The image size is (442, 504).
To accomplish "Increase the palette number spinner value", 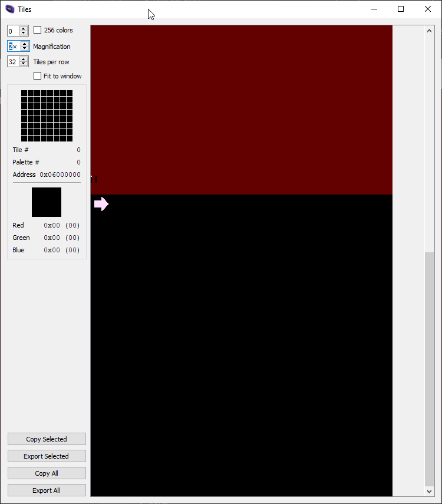I will [x=24, y=28].
